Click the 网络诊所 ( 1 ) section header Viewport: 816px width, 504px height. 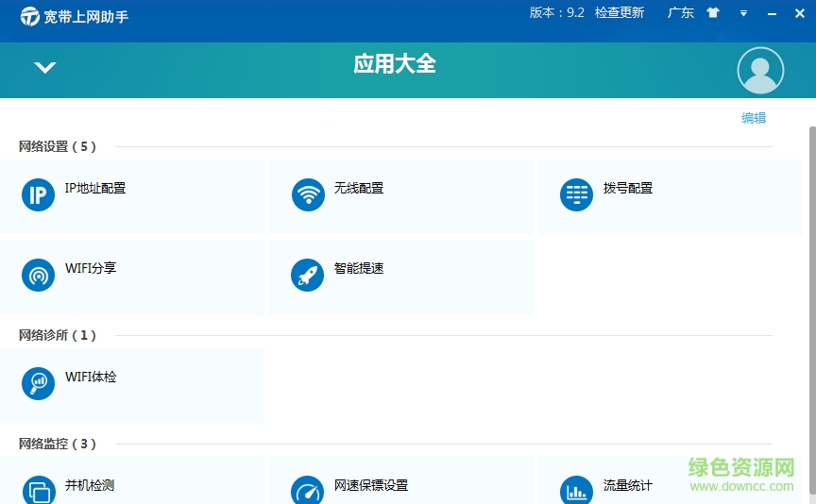(58, 335)
